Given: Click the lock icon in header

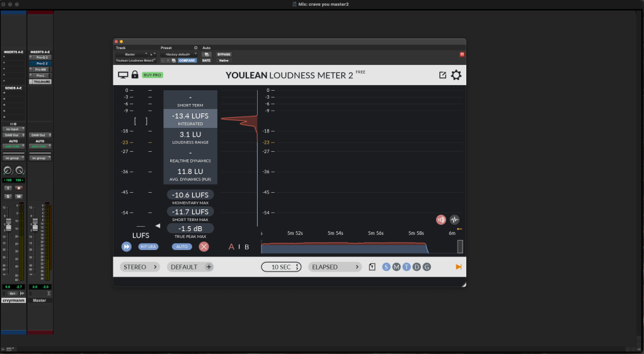Looking at the screenshot, I should pyautogui.click(x=135, y=75).
